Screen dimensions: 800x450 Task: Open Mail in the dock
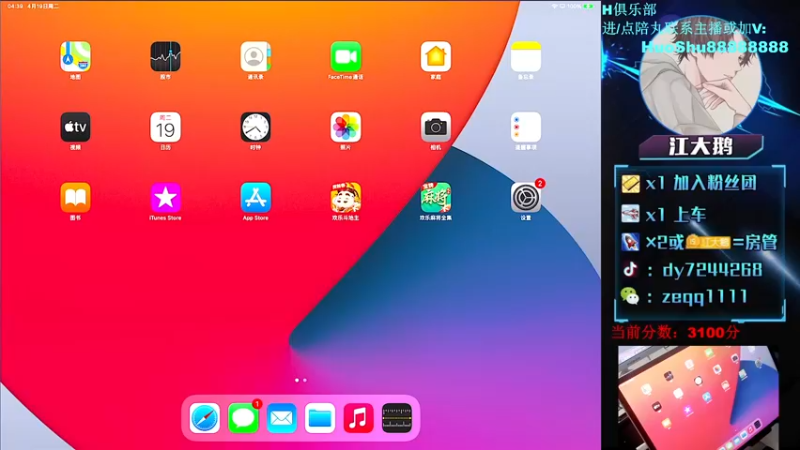coord(282,418)
